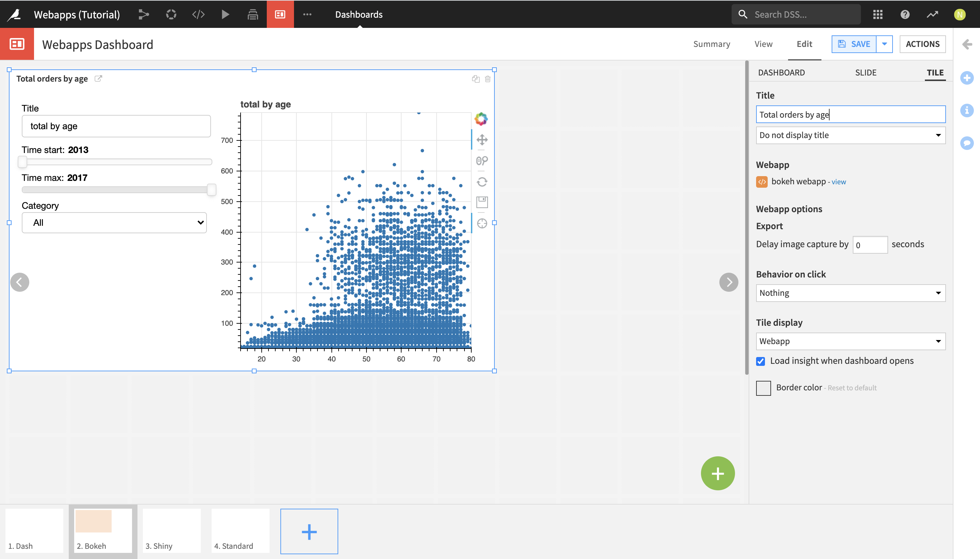The width and height of the screenshot is (980, 559).
Task: Open the ACTIONS menu button
Action: 922,44
